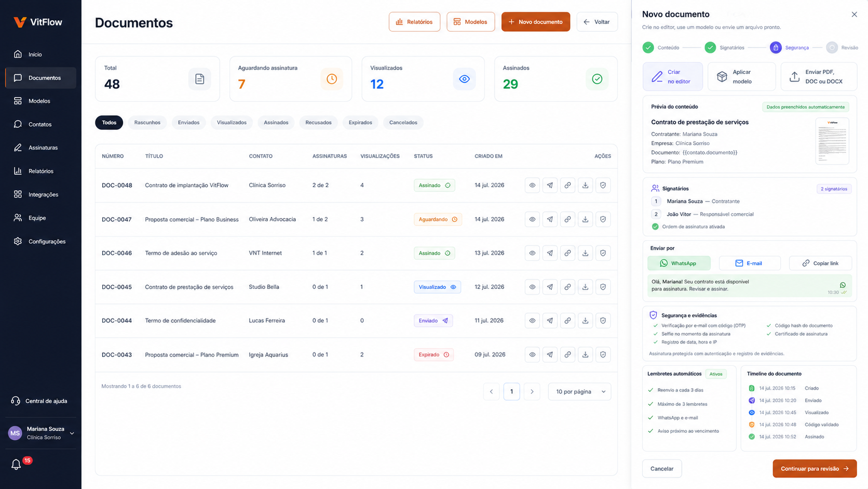
Task: Select Criar no editor option
Action: pyautogui.click(x=673, y=76)
